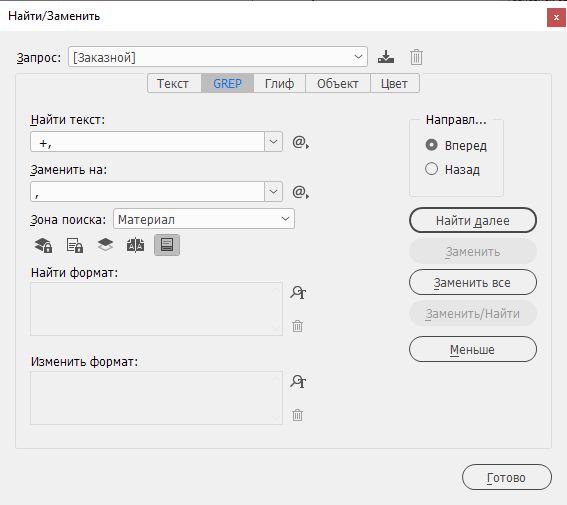Open the Зона поиска Материал dropdown
This screenshot has width=567, height=505.
coord(204,219)
